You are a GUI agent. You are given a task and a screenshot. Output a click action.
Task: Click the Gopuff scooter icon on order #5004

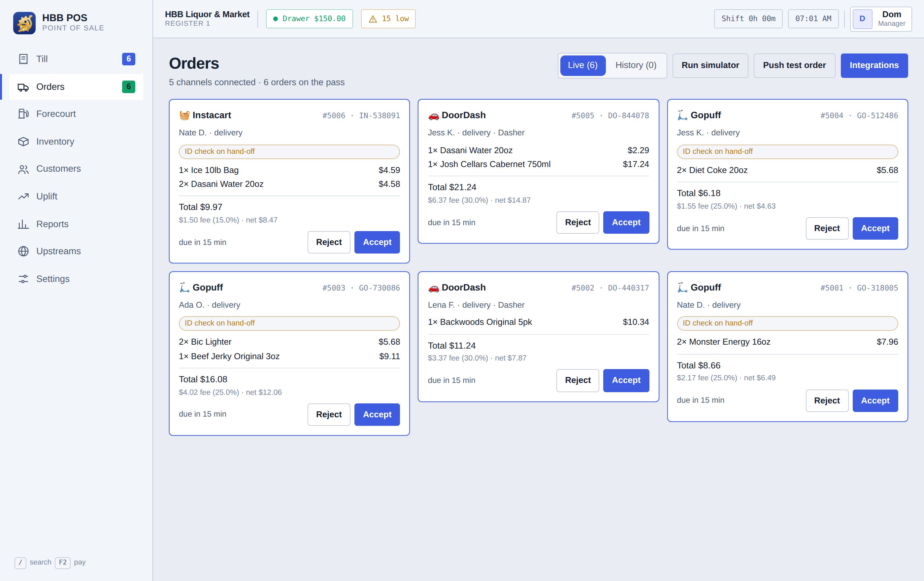(x=682, y=115)
